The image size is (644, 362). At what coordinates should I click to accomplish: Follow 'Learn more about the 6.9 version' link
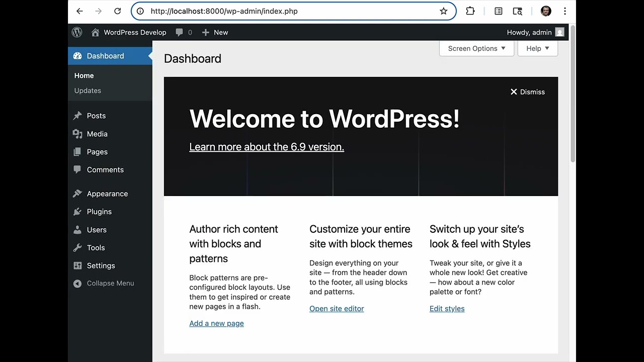267,147
